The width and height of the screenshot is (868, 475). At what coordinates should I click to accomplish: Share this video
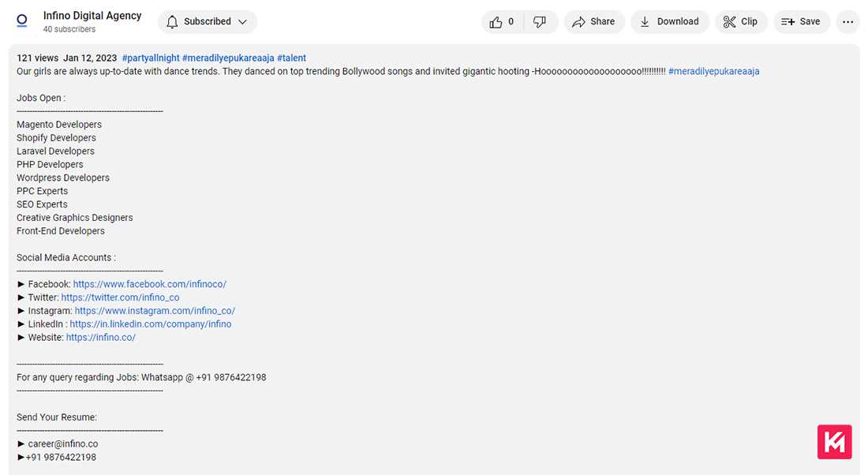tap(593, 22)
